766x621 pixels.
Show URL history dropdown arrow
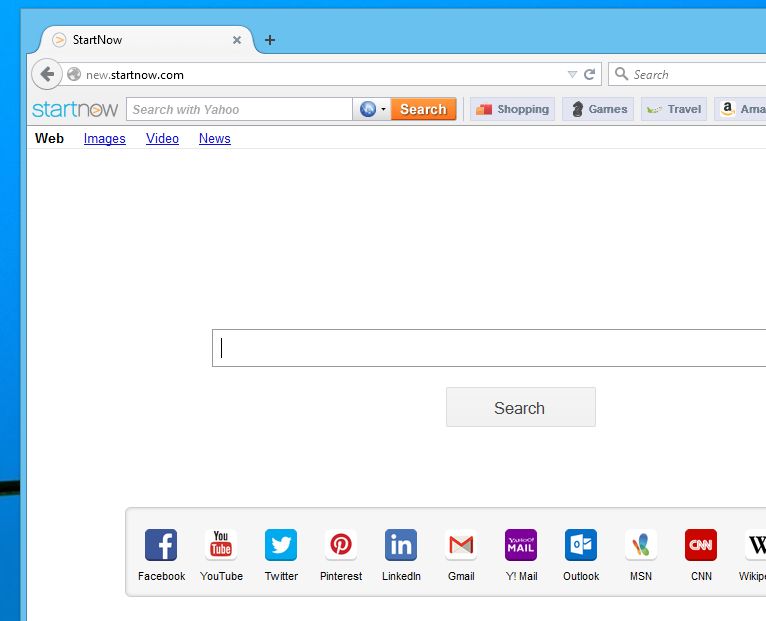point(572,74)
